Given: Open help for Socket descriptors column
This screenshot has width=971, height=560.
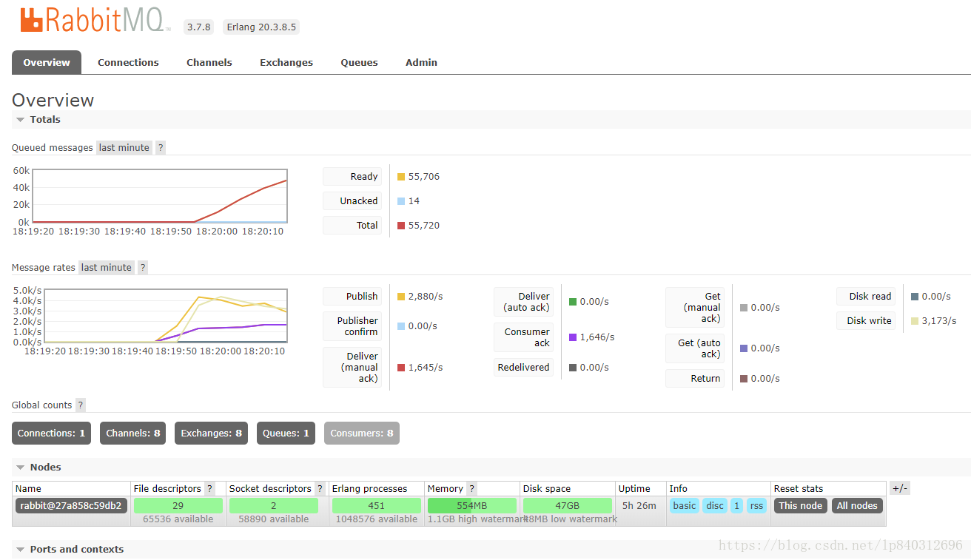Looking at the screenshot, I should [320, 488].
